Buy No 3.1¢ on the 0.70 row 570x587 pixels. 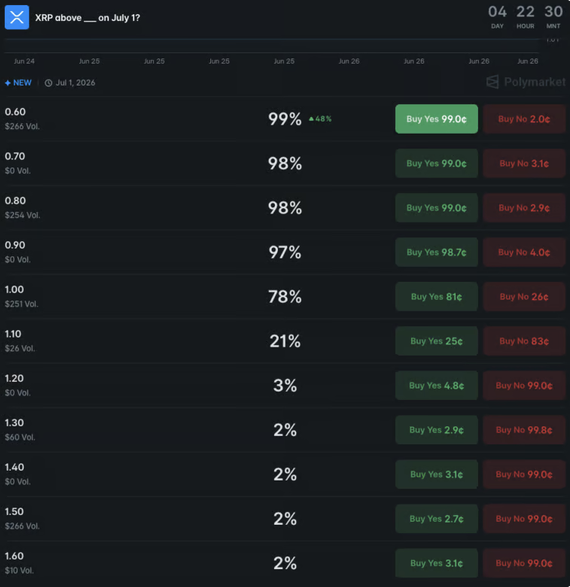point(524,163)
